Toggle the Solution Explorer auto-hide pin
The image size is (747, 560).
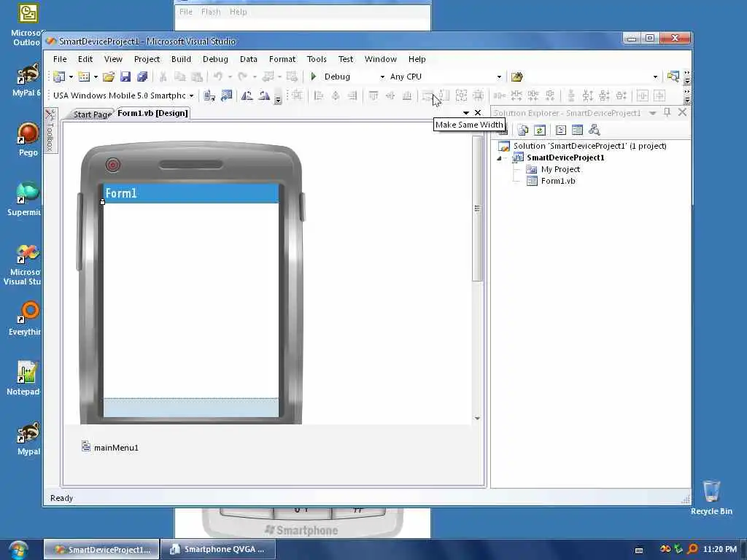coord(667,112)
